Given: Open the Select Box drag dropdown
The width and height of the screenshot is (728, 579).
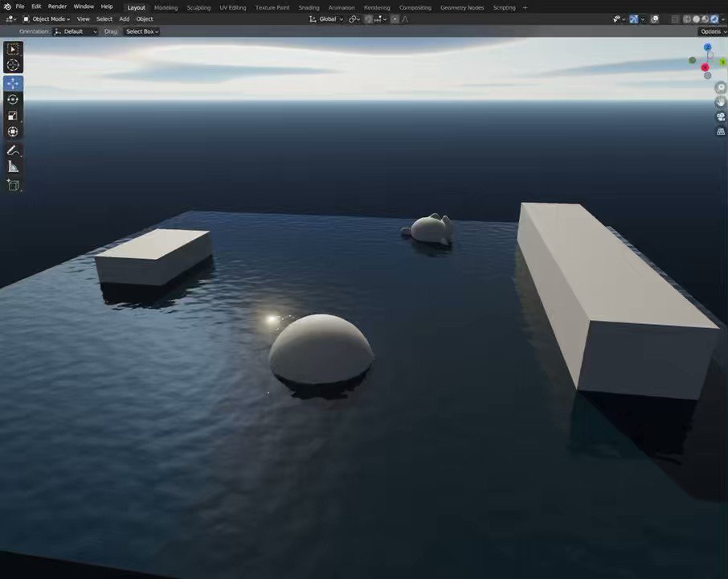Looking at the screenshot, I should (141, 31).
